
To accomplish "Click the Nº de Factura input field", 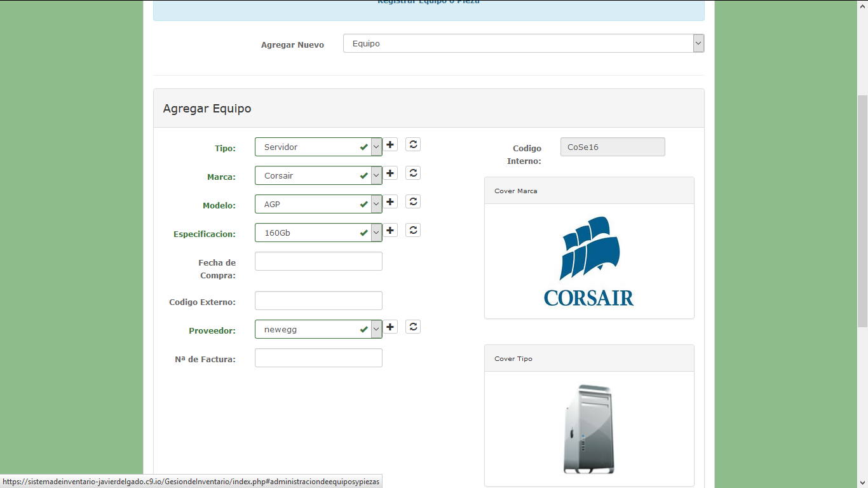I will coord(318,358).
